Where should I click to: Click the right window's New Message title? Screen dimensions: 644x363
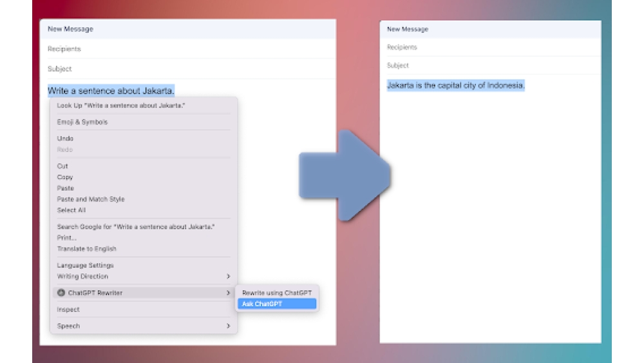pos(408,29)
